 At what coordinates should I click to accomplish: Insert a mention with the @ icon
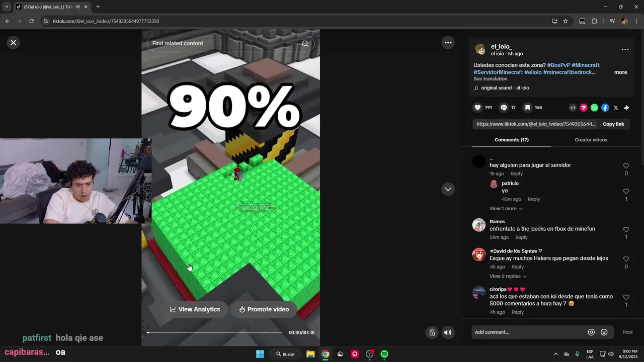591,332
